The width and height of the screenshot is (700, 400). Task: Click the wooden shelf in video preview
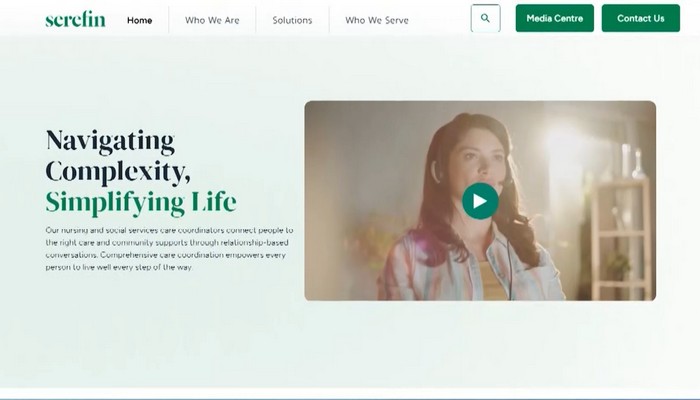tap(620, 235)
